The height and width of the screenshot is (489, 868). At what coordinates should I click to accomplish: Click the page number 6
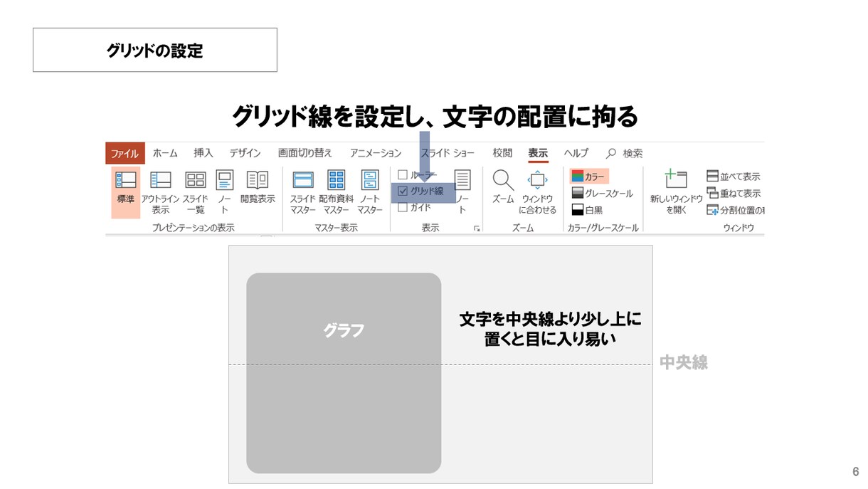[x=856, y=472]
